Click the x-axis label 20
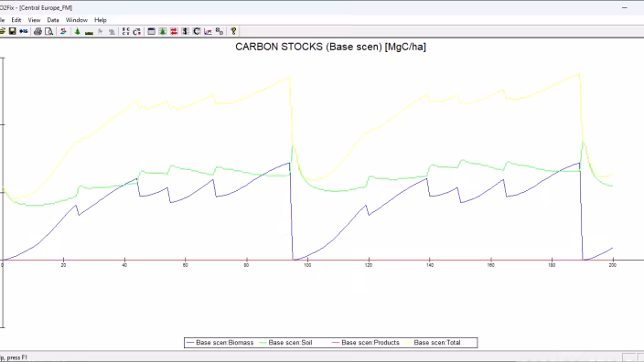Viewport: 644px width, 362px height. (63, 265)
